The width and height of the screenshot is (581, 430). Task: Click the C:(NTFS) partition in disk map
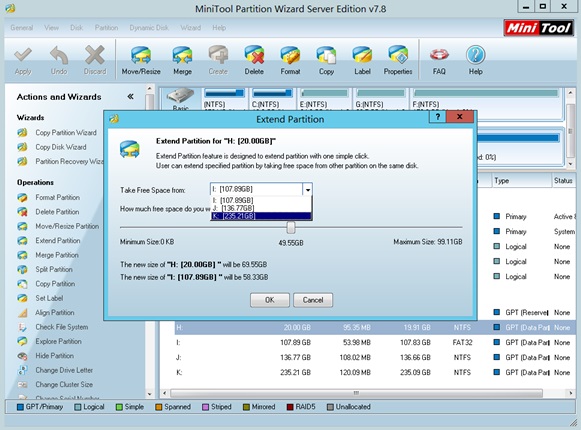(x=272, y=99)
